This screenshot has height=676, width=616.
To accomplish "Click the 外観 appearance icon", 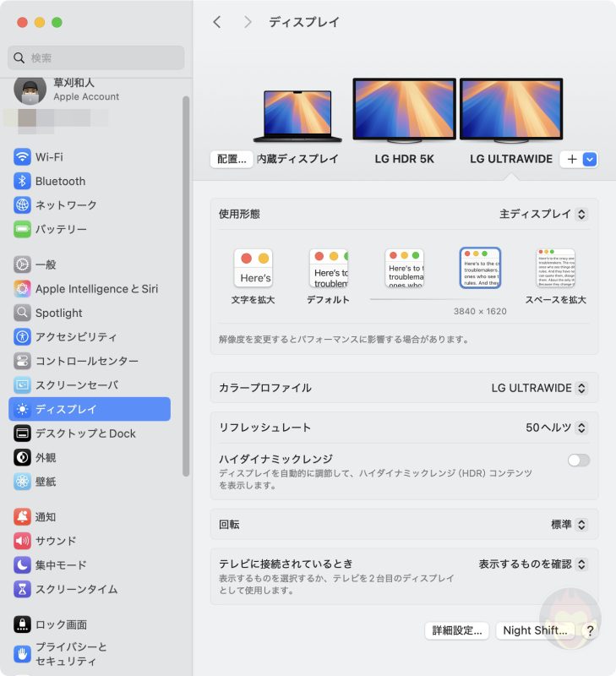I will click(x=22, y=457).
